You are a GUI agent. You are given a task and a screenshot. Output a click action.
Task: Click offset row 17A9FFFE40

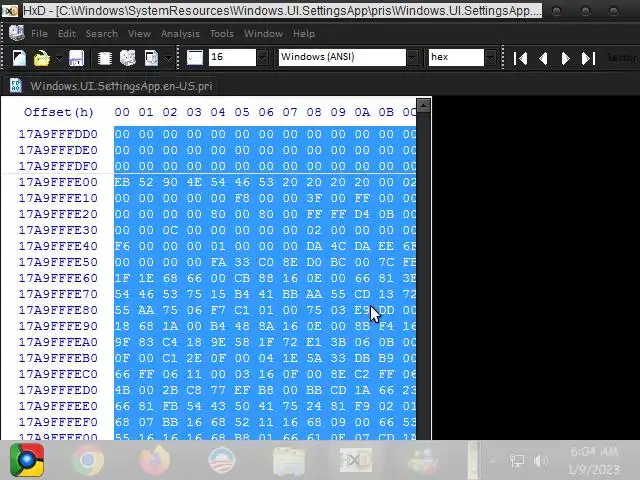coord(58,246)
